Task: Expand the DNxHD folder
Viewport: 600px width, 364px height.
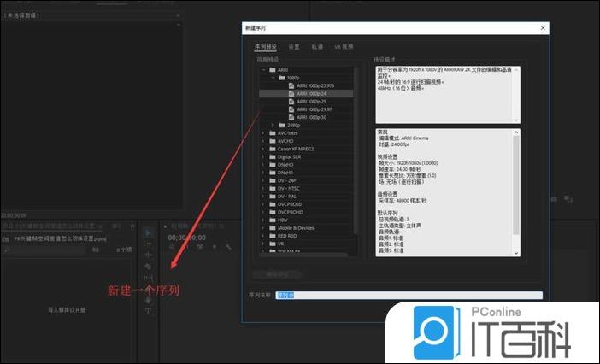Action: pyautogui.click(x=263, y=165)
